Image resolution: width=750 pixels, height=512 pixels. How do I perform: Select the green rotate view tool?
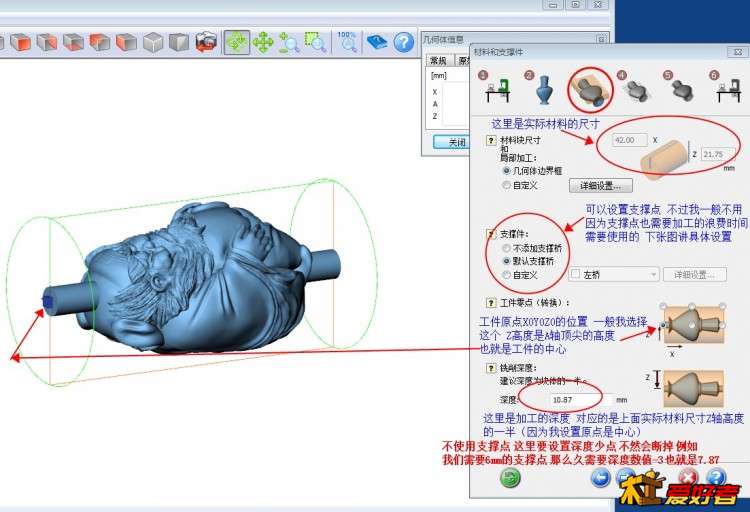[x=236, y=42]
